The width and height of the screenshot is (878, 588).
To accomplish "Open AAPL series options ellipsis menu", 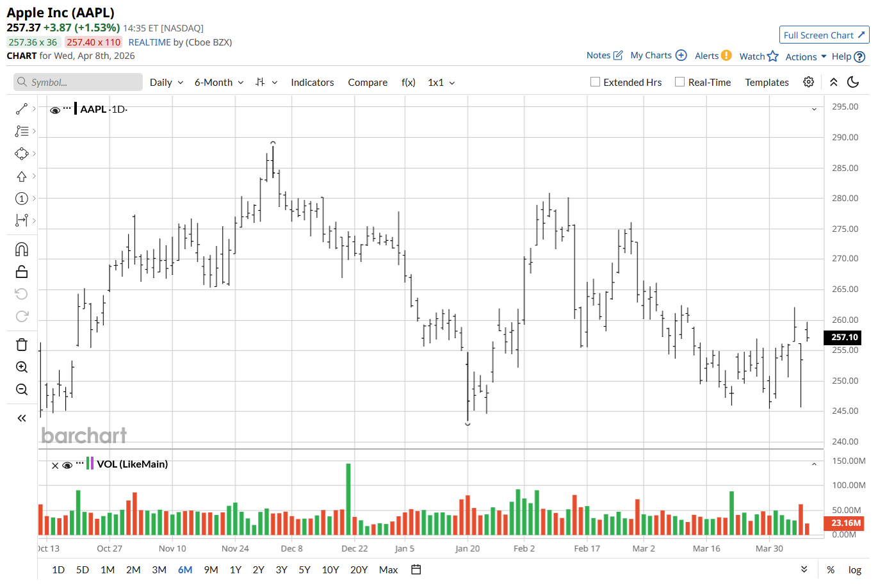I will pos(67,108).
